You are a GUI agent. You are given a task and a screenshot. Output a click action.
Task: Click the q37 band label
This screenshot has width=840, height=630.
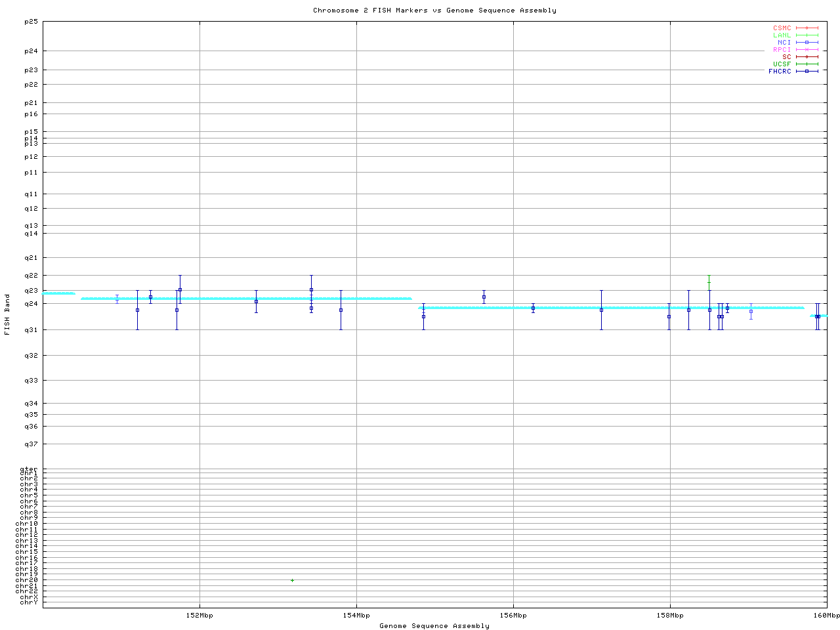coord(31,444)
